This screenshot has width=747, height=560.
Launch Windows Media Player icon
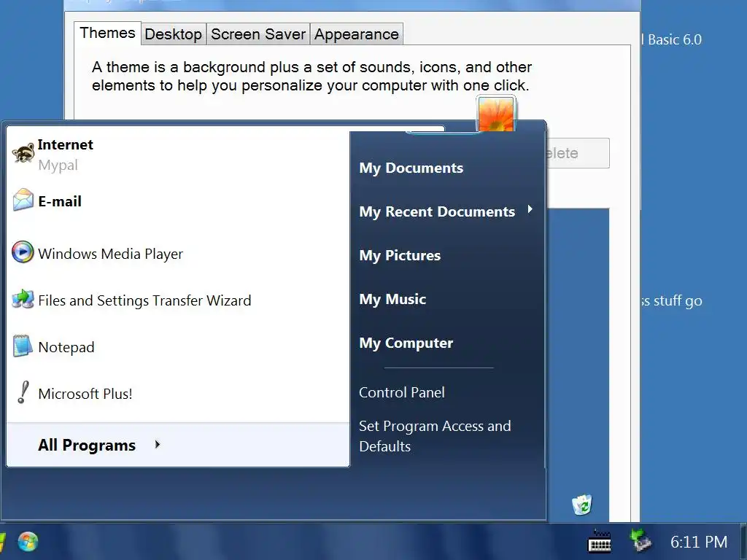[23, 252]
